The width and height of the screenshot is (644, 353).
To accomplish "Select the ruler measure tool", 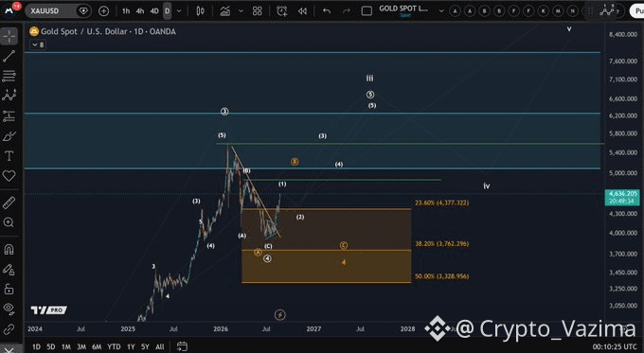I will click(x=9, y=202).
